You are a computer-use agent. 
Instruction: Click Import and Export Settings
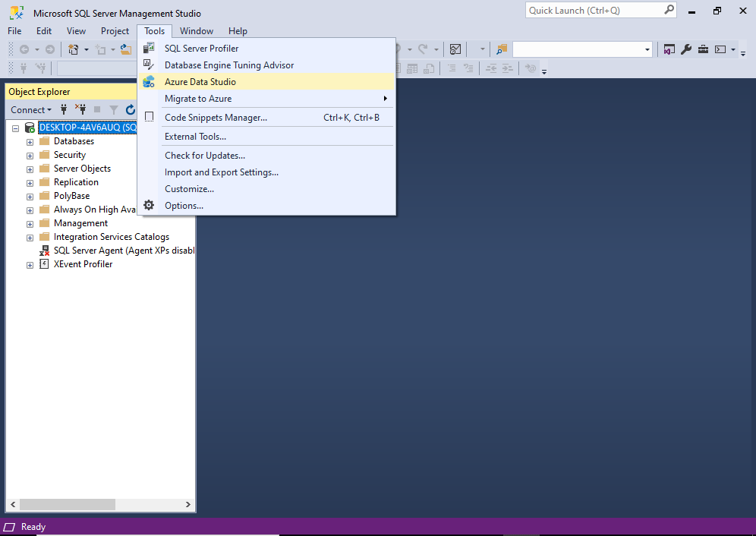(x=223, y=172)
